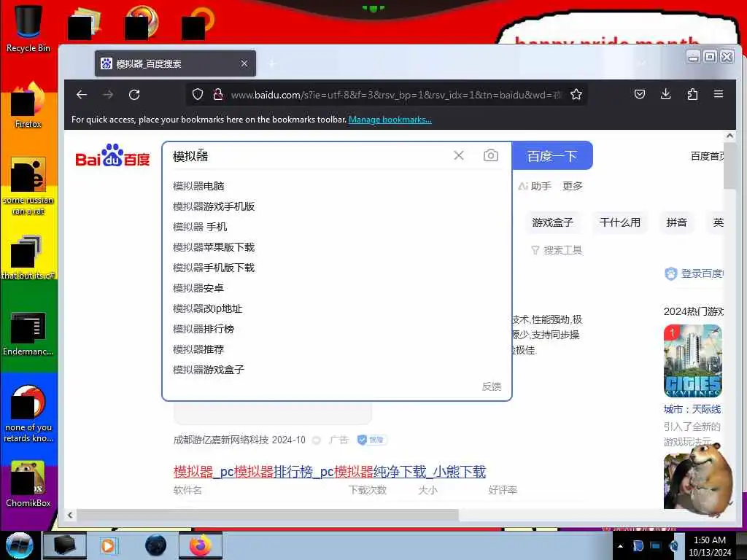
Task: Close the 模拟器_百度搜索 tab
Action: [244, 63]
